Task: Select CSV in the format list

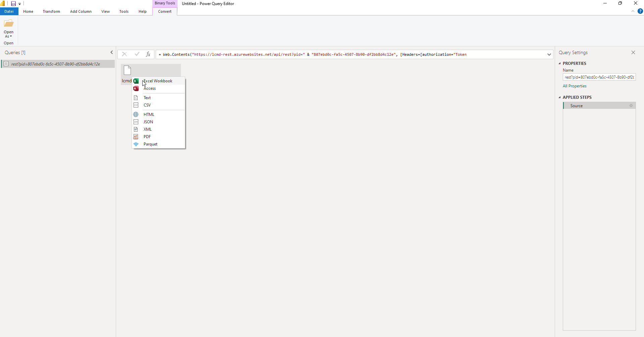Action: 147,105
